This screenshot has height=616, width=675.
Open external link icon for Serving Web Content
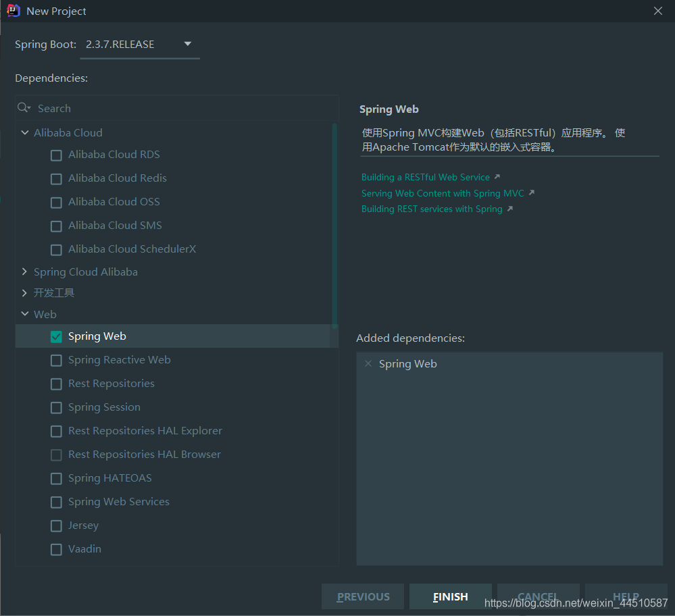click(532, 193)
